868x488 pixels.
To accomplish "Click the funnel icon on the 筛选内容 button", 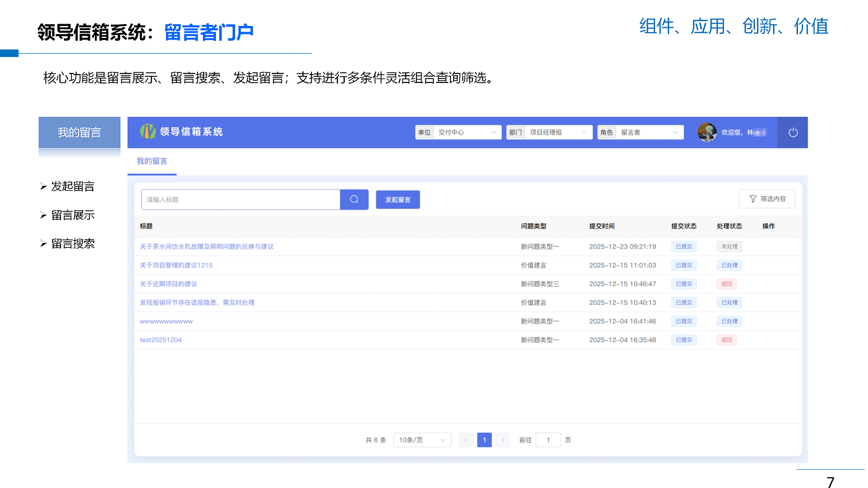I will 752,198.
